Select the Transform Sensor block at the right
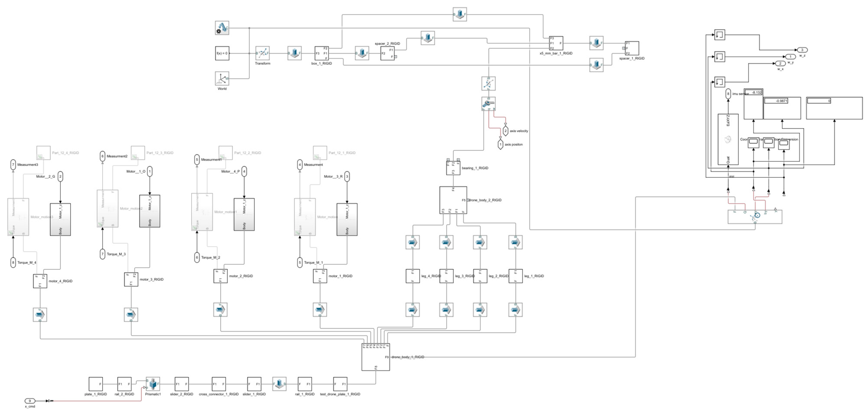The image size is (868, 414). (x=755, y=216)
